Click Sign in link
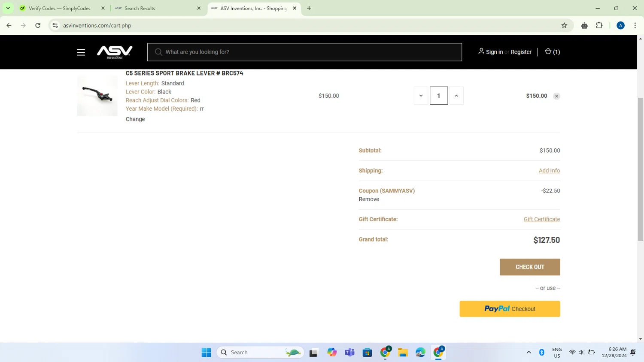Screen dimensions: 644x362 (494, 52)
